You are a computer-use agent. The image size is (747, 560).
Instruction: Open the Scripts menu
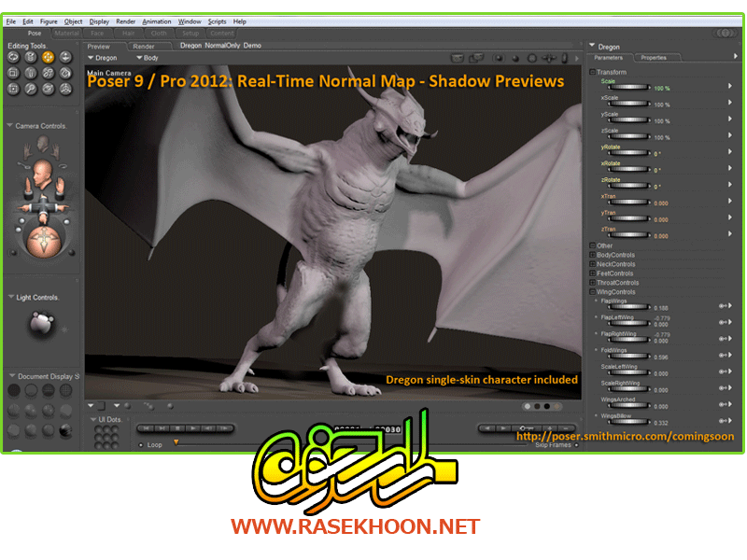click(x=217, y=21)
